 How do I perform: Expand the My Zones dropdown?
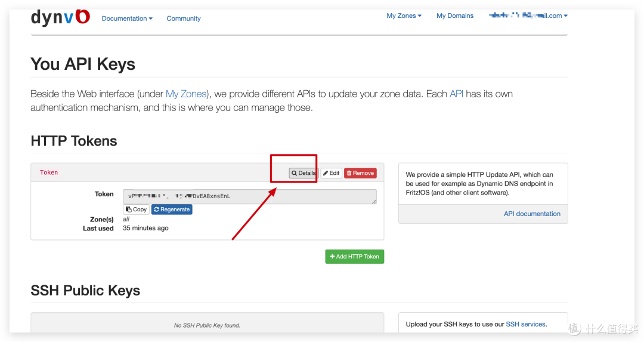coord(404,16)
